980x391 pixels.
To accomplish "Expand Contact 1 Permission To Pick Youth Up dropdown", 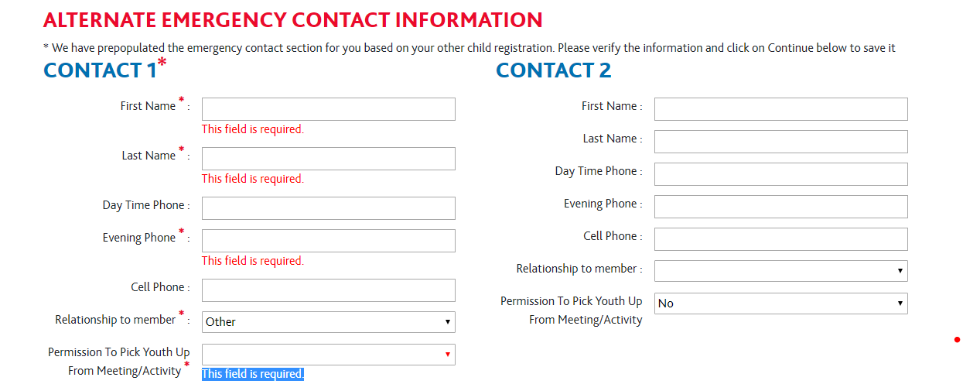I will pyautogui.click(x=328, y=355).
